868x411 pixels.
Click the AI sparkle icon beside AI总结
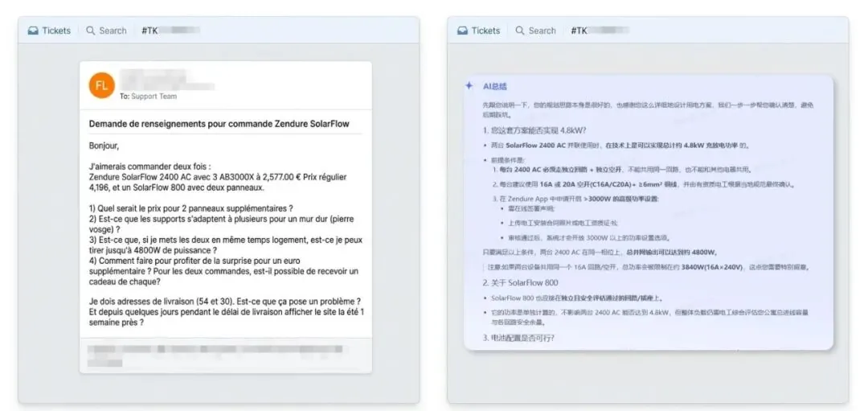[x=469, y=86]
